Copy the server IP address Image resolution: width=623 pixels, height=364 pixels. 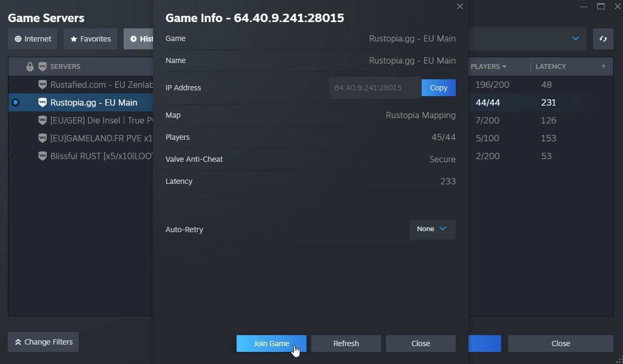pyautogui.click(x=438, y=88)
